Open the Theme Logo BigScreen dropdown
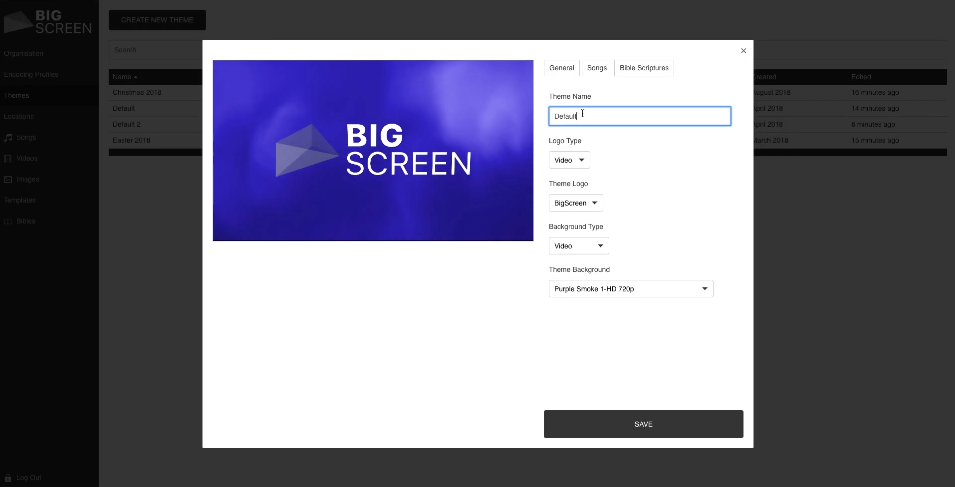The height and width of the screenshot is (487, 955). tap(576, 203)
